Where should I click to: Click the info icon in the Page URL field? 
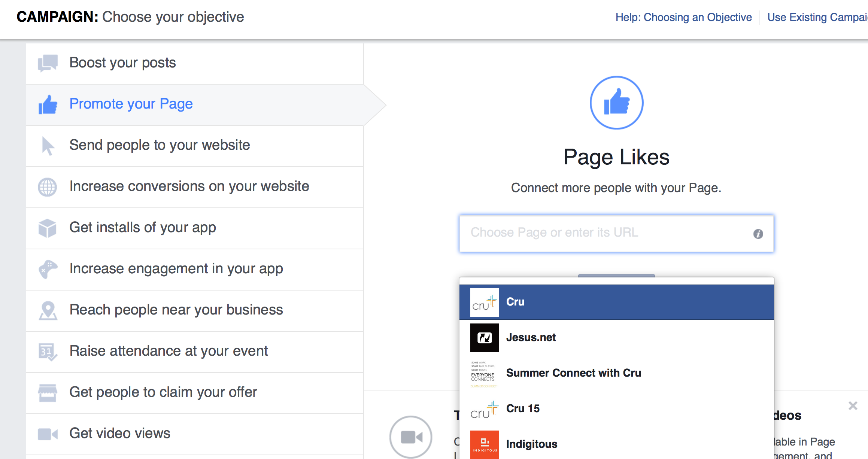758,234
